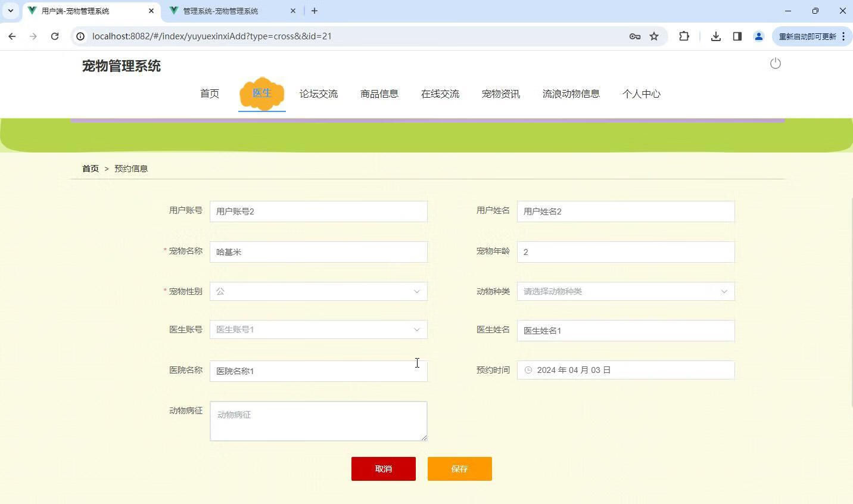The width and height of the screenshot is (853, 504).
Task: Click the 首页 breadcrumb link
Action: point(91,169)
